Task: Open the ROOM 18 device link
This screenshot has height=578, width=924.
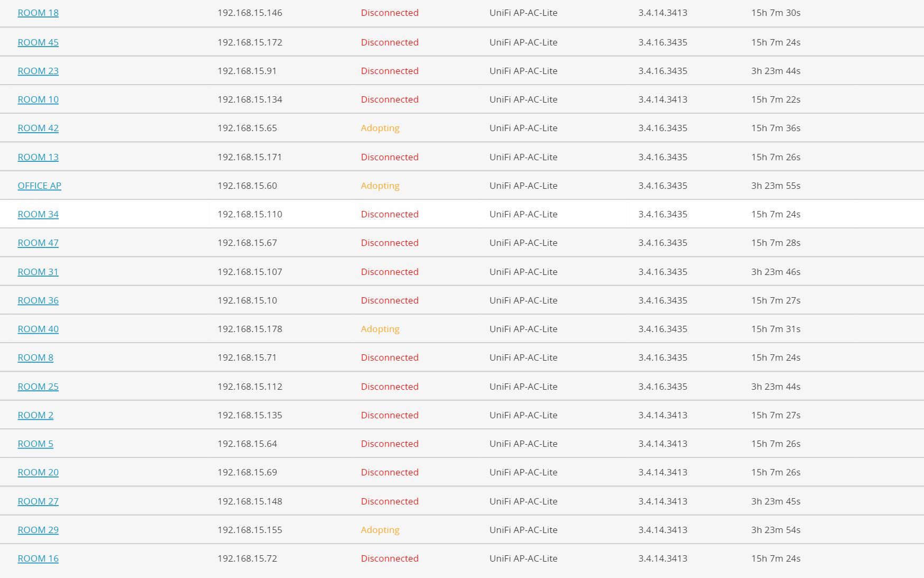Action: click(38, 13)
